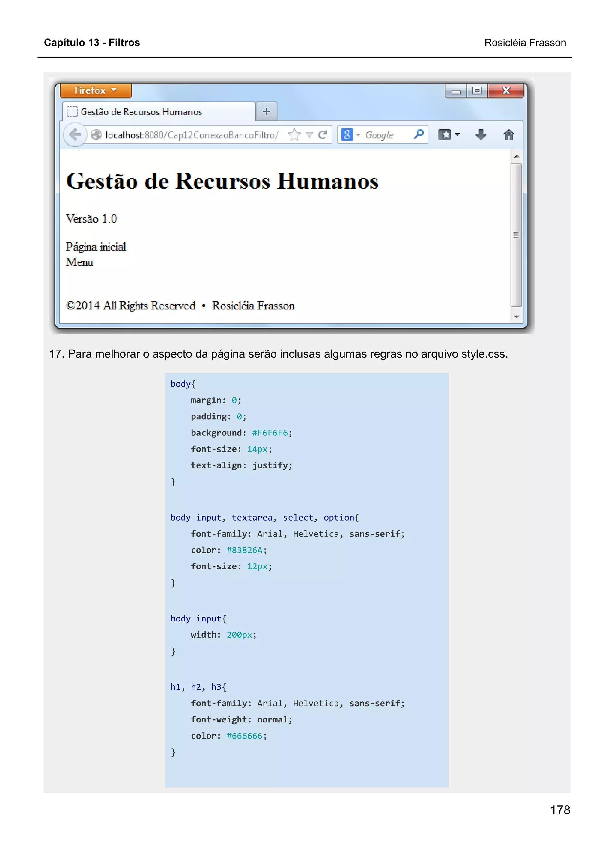The image size is (614, 868).
Task: Click the scrollbar down arrow
Action: tap(516, 317)
